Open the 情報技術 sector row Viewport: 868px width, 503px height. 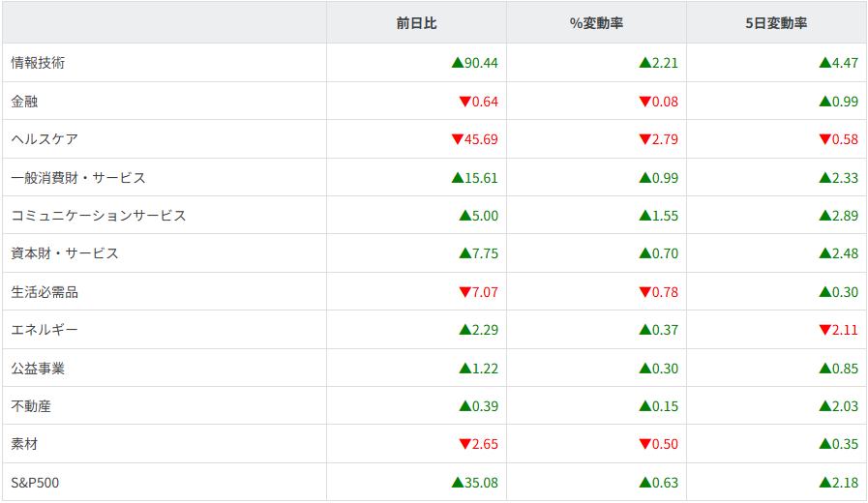[38, 63]
